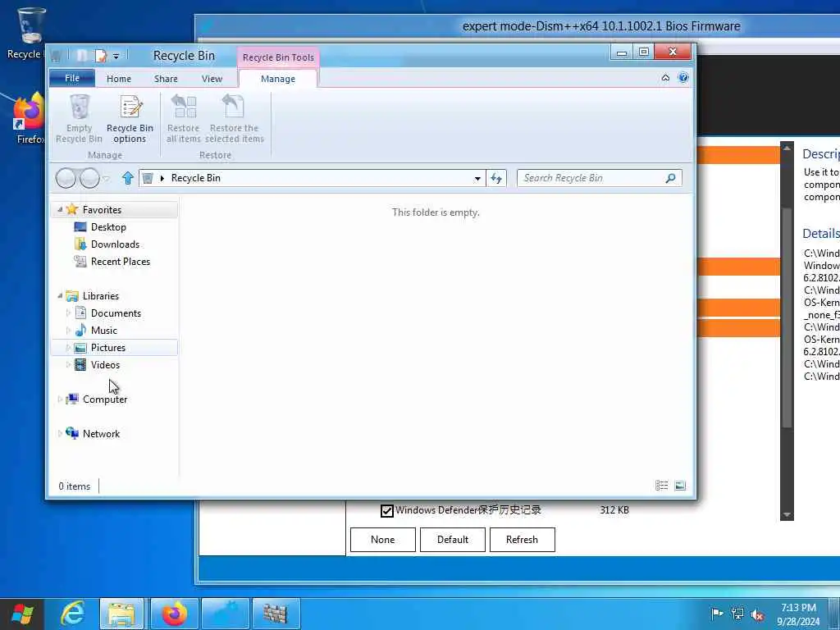Collapse the Libraries tree section
840x630 pixels.
pos(60,295)
